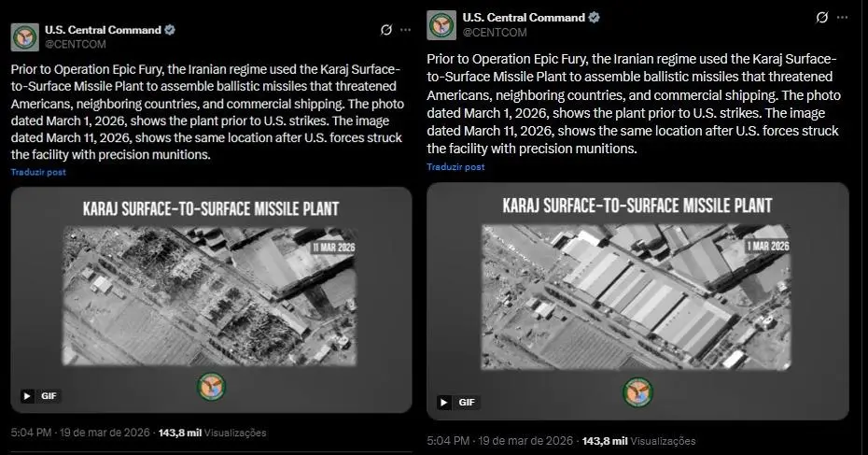Click the CENTCOM seal inside the 1 MAR GIF

click(x=637, y=392)
